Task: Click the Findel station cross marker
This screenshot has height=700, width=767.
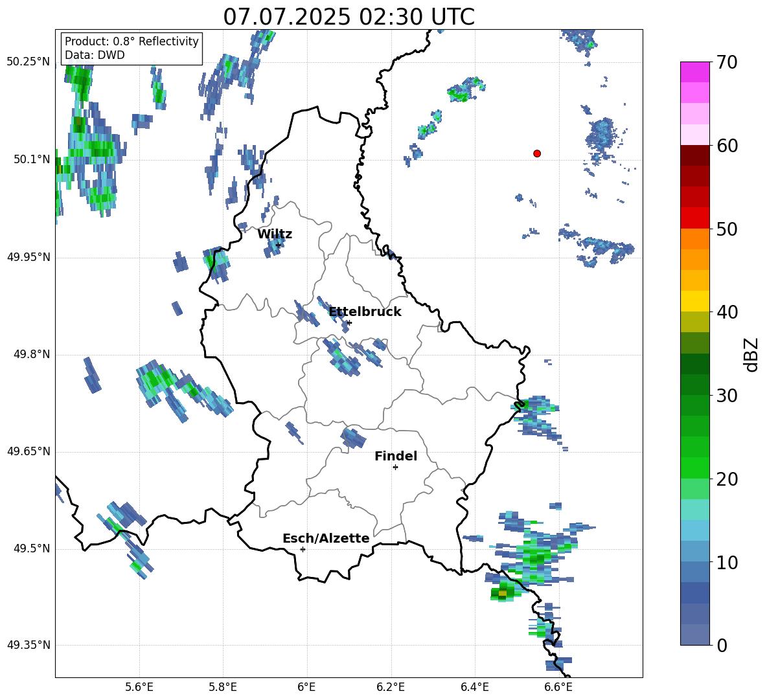Action: click(395, 468)
